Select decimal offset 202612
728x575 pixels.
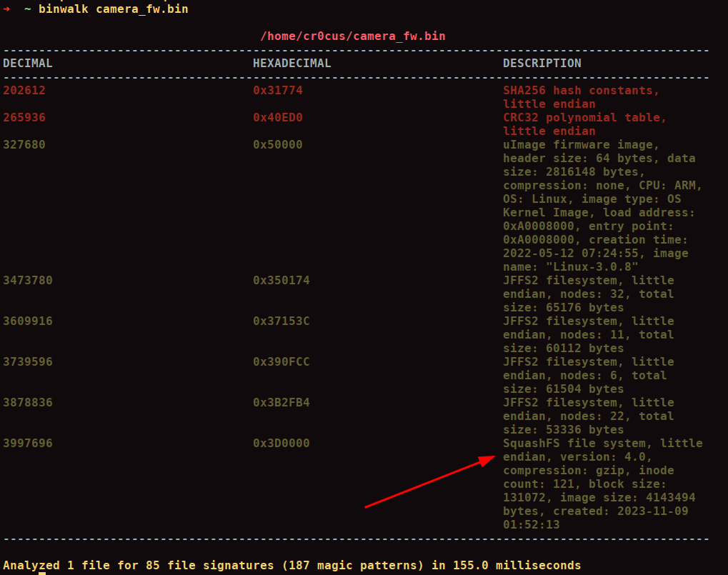(x=24, y=91)
